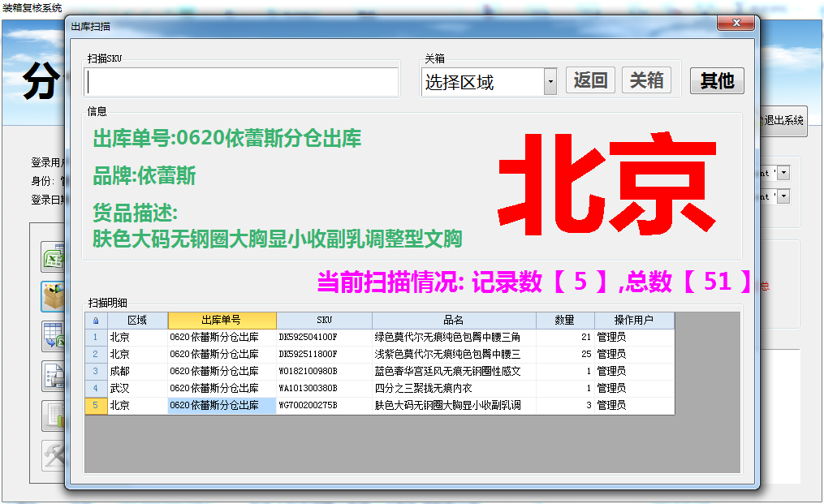The width and height of the screenshot is (824, 504).
Task: Click the print document icon in sidebar
Action: (53, 376)
